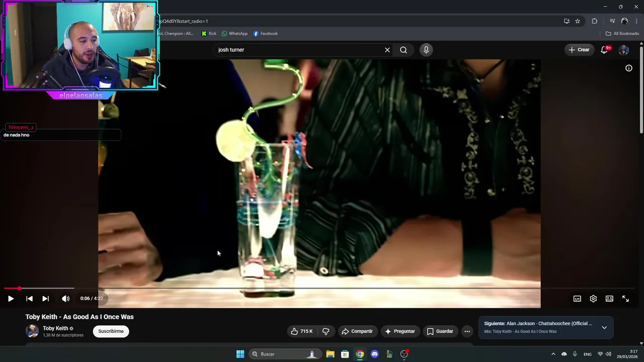Open the Toby Keith channel name link
Viewport: 644px width, 362px height.
(55, 328)
